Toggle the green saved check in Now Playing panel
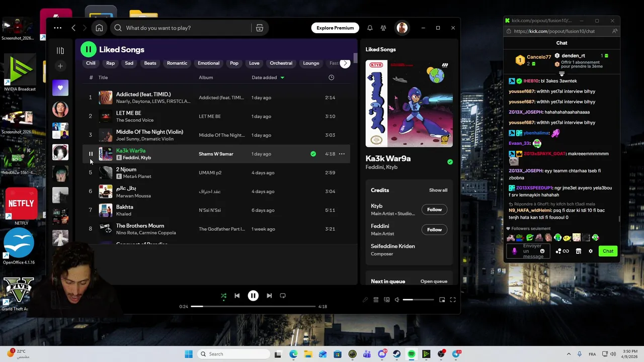 tap(450, 162)
